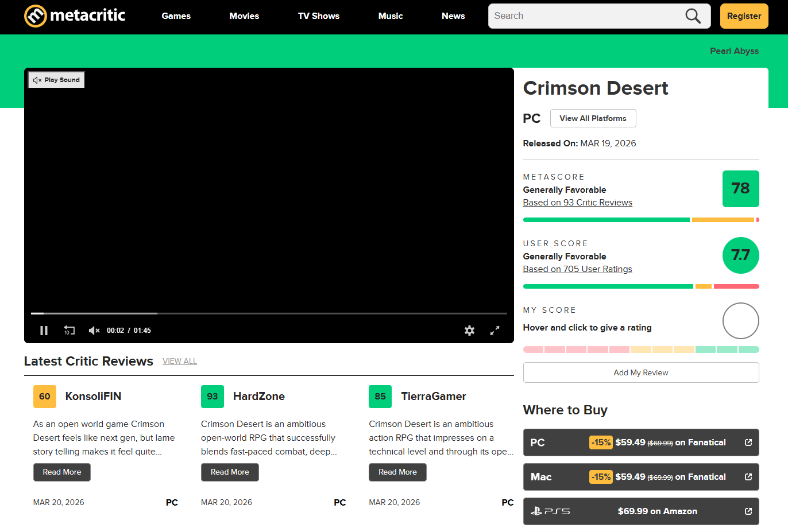
Task: Click the empty My Score circle
Action: [x=740, y=321]
